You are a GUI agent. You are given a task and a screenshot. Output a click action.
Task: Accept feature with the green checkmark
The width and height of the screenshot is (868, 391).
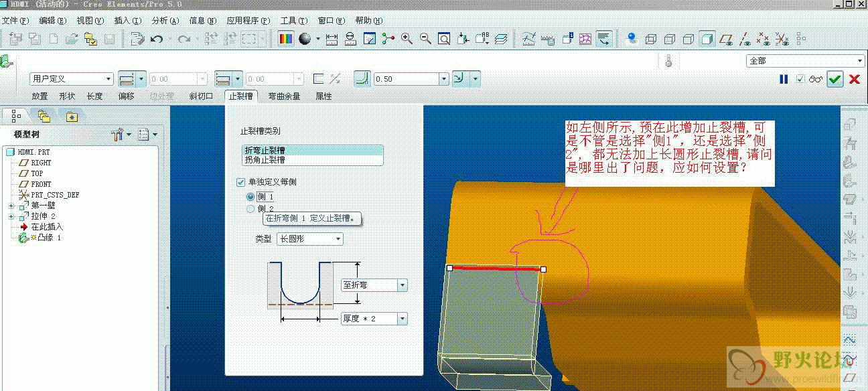[835, 79]
